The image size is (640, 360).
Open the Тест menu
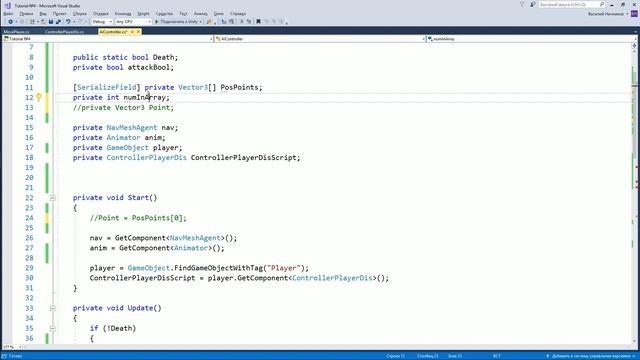pos(183,13)
